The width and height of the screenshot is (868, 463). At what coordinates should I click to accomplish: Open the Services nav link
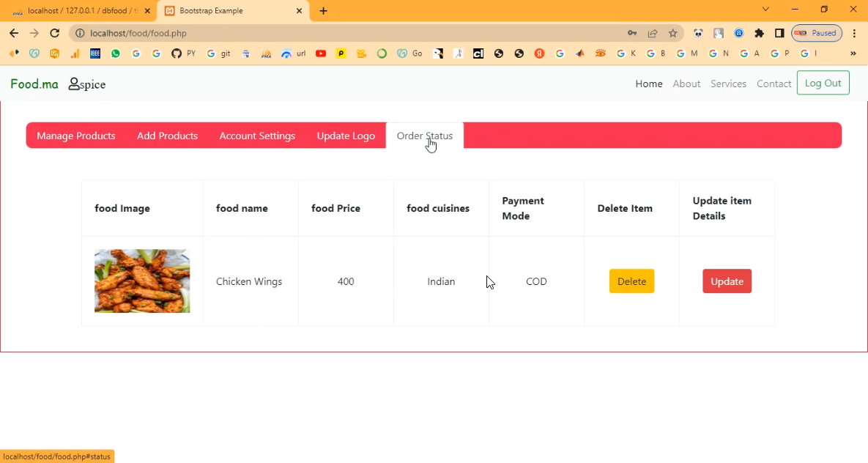pyautogui.click(x=729, y=84)
